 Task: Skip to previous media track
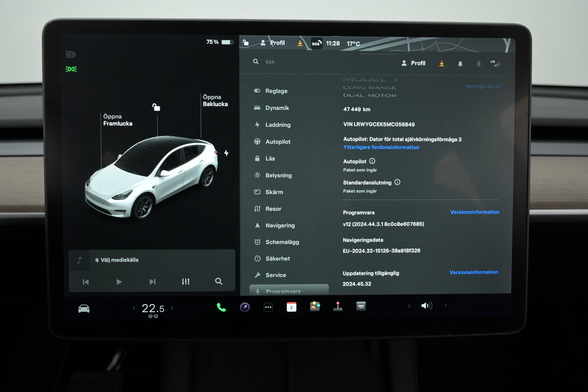(x=86, y=282)
